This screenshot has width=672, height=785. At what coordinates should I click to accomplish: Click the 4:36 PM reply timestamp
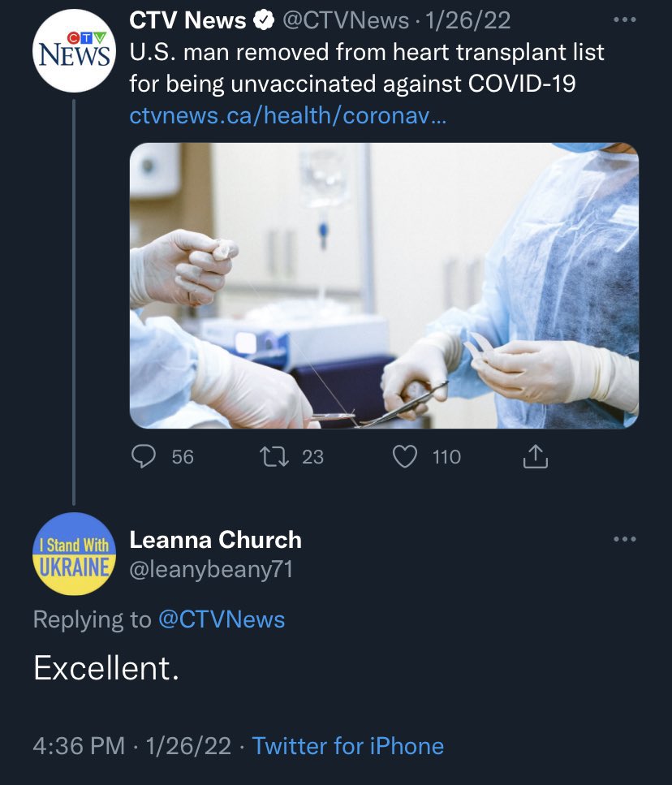80,746
